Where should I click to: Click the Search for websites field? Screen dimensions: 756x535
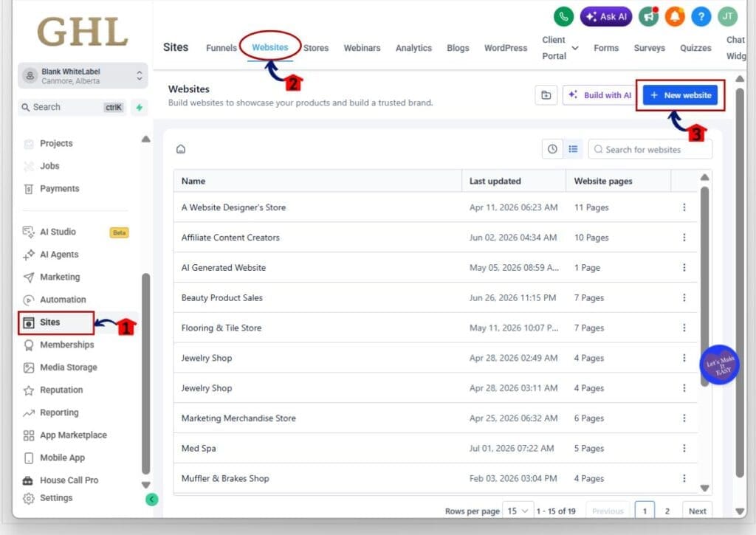[650, 149]
